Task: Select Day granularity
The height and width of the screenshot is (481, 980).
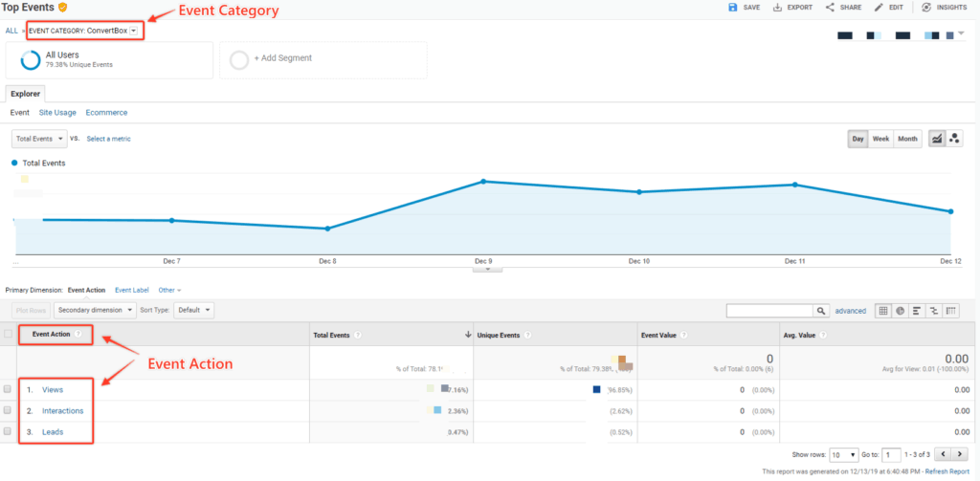Action: pyautogui.click(x=858, y=139)
